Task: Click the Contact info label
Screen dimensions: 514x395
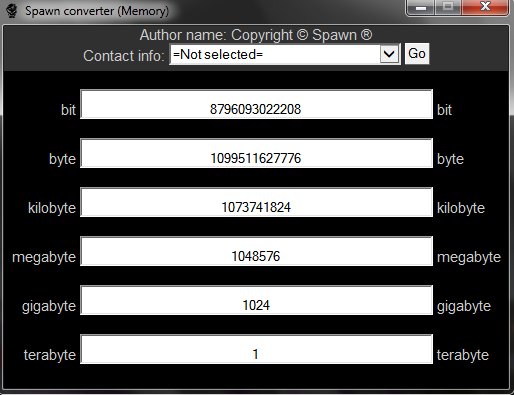Action: (124, 56)
